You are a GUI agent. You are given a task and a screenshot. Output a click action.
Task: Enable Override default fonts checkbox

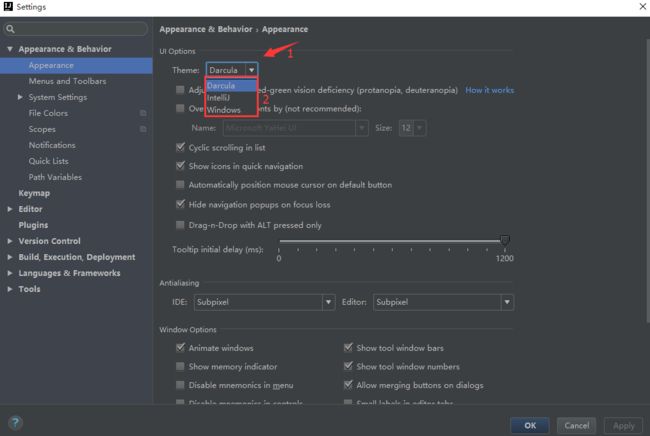point(180,108)
